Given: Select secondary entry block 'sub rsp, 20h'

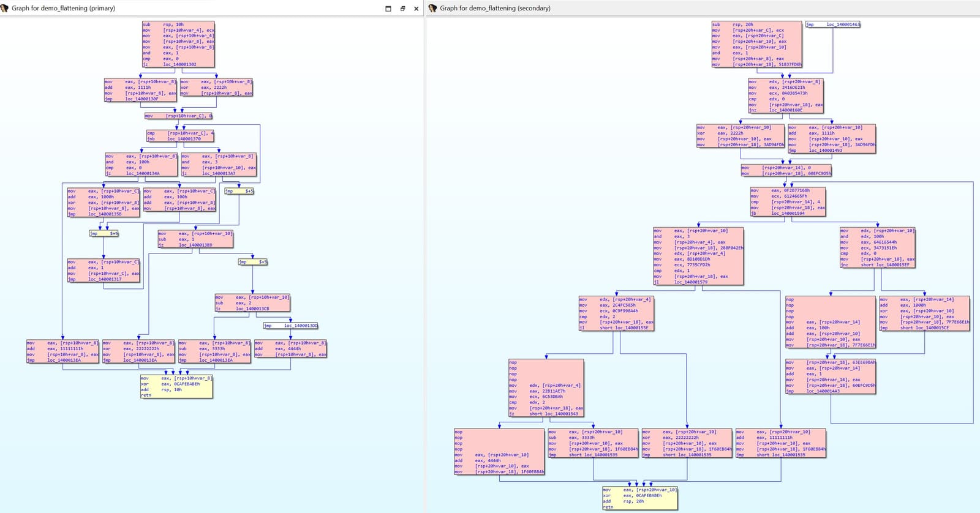Looking at the screenshot, I should 756,45.
